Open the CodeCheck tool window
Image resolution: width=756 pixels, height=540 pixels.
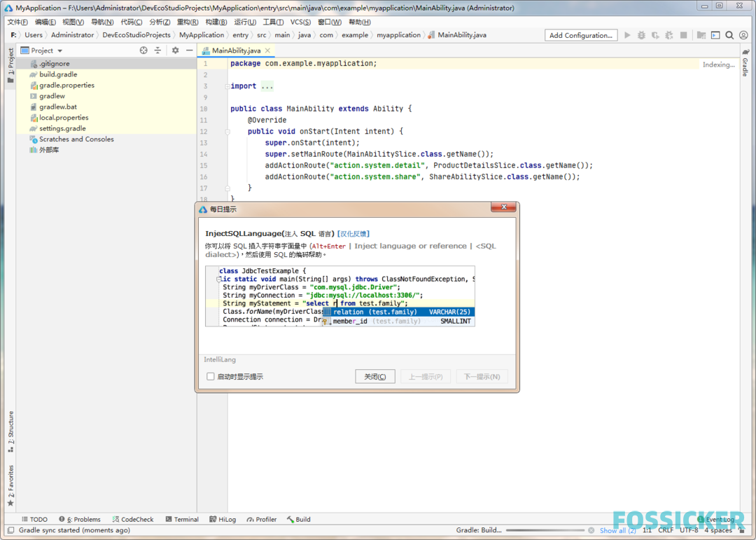(132, 519)
